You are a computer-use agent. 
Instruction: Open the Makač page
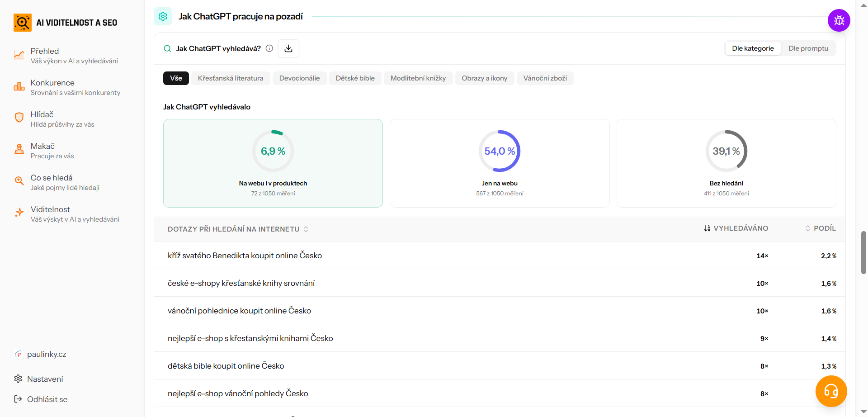[72, 151]
